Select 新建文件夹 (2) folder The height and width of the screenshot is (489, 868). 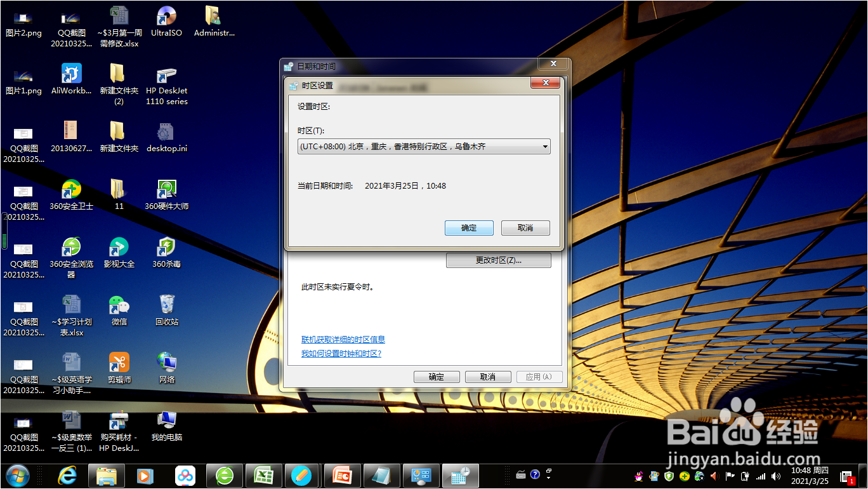pyautogui.click(x=119, y=84)
